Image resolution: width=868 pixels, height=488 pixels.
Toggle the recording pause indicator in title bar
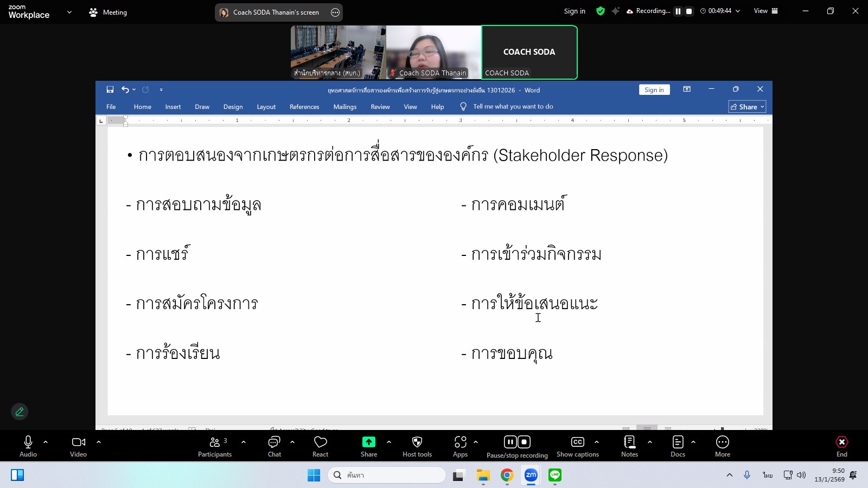pyautogui.click(x=677, y=10)
